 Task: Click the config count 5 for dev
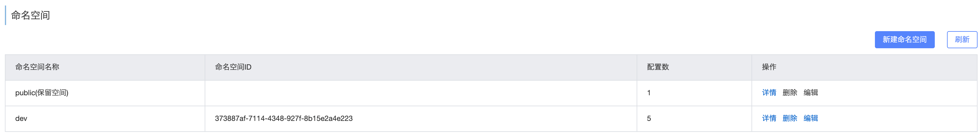point(649,118)
